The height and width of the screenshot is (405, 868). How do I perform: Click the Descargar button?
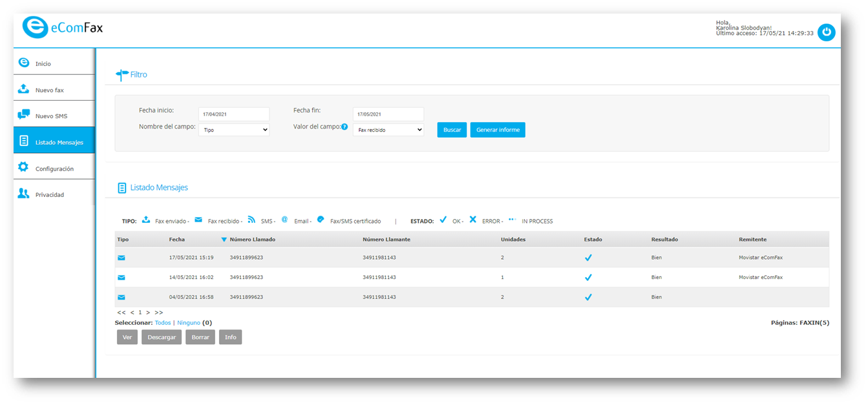162,337
